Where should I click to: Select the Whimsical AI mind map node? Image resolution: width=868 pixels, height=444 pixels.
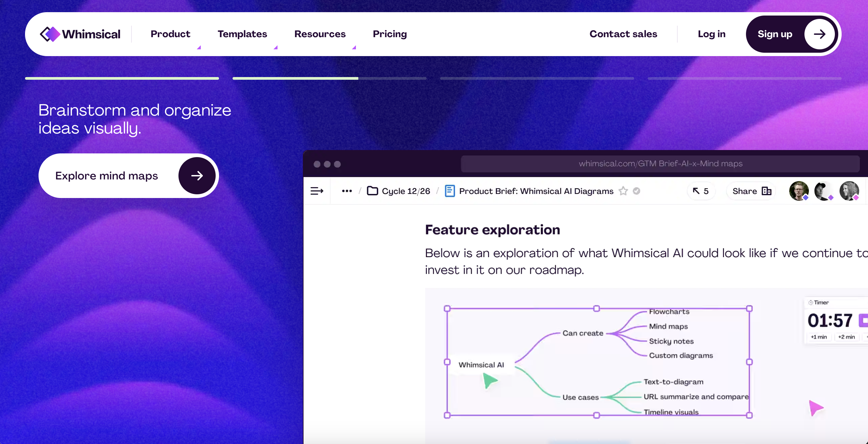tap(481, 365)
